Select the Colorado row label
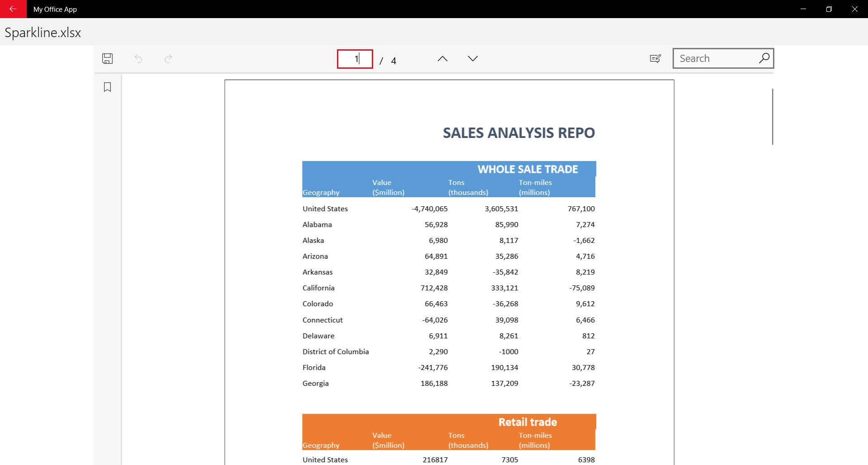The height and width of the screenshot is (465, 868). [318, 304]
